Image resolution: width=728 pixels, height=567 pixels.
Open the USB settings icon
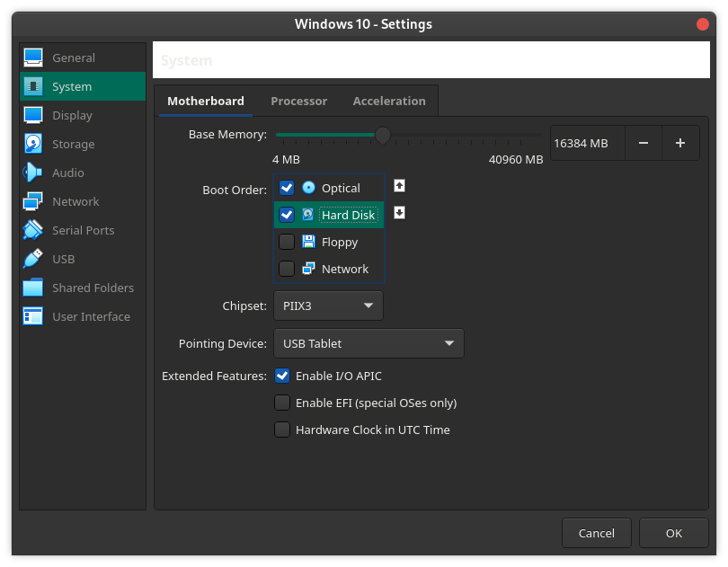click(33, 259)
